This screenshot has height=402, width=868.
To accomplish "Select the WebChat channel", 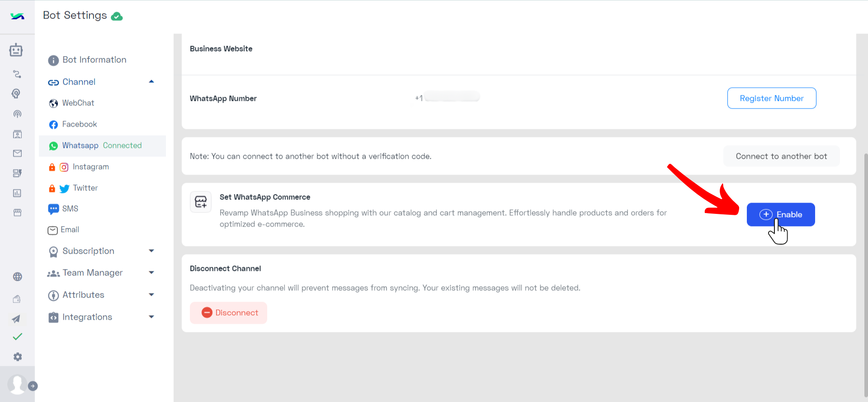I will 71,103.
